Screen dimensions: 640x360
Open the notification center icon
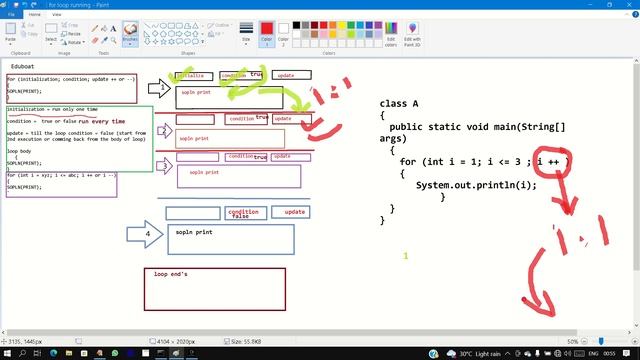(x=627, y=353)
